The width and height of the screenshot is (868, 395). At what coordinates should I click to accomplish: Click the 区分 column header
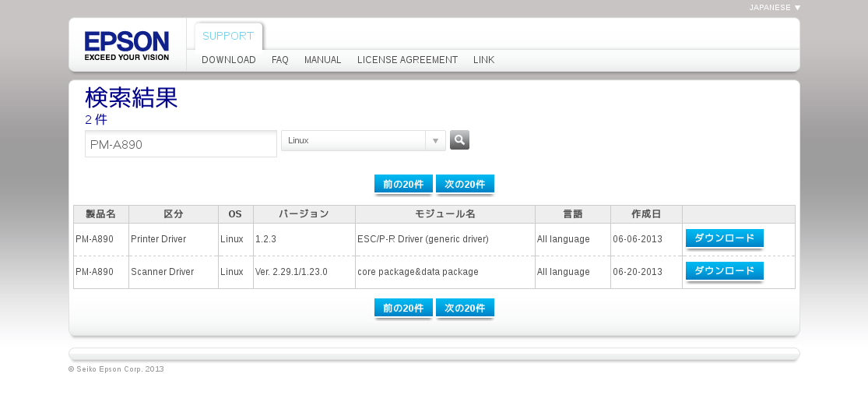174,214
